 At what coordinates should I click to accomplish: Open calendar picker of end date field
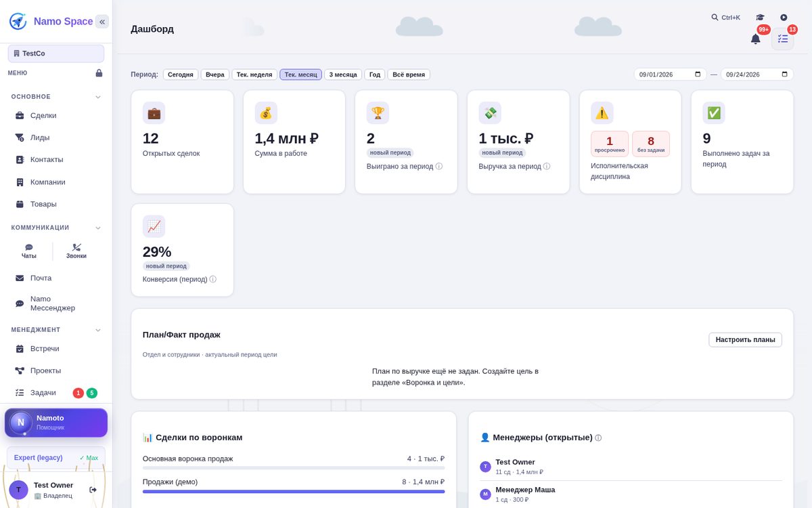click(785, 75)
